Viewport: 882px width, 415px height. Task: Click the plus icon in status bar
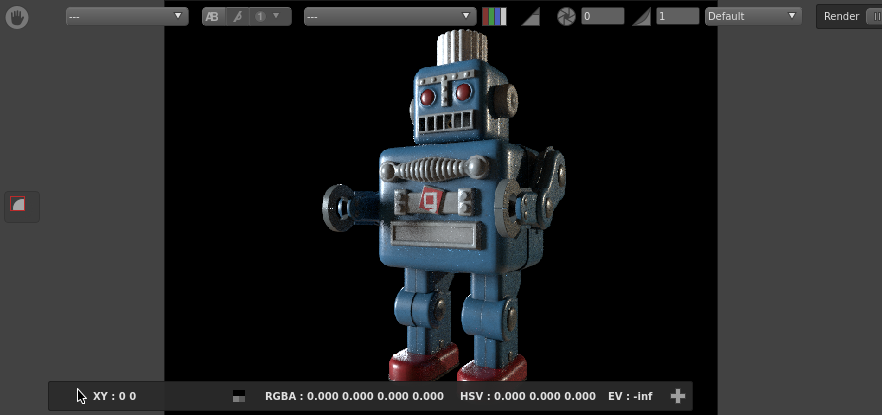(677, 396)
